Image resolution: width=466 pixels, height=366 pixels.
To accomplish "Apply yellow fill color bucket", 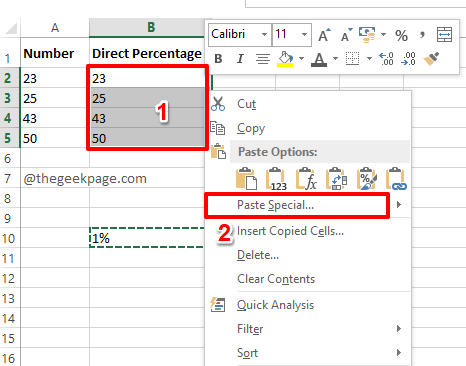I will click(x=285, y=59).
